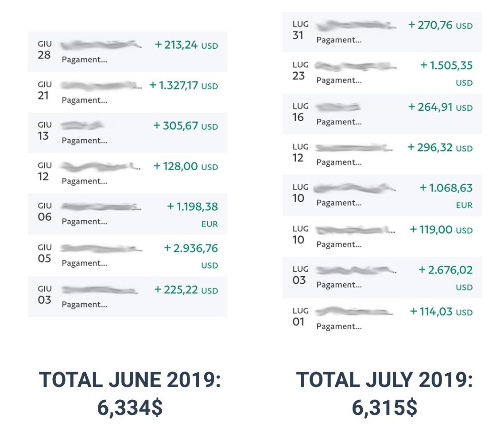Select the LUG 16 payment of +264,91
The height and width of the screenshot is (438, 504).
coord(382,113)
